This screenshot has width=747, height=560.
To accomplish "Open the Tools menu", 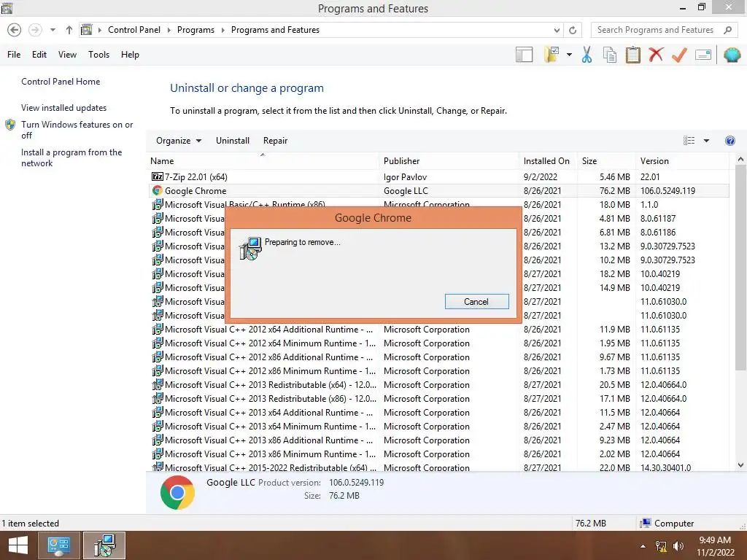I will tap(98, 55).
